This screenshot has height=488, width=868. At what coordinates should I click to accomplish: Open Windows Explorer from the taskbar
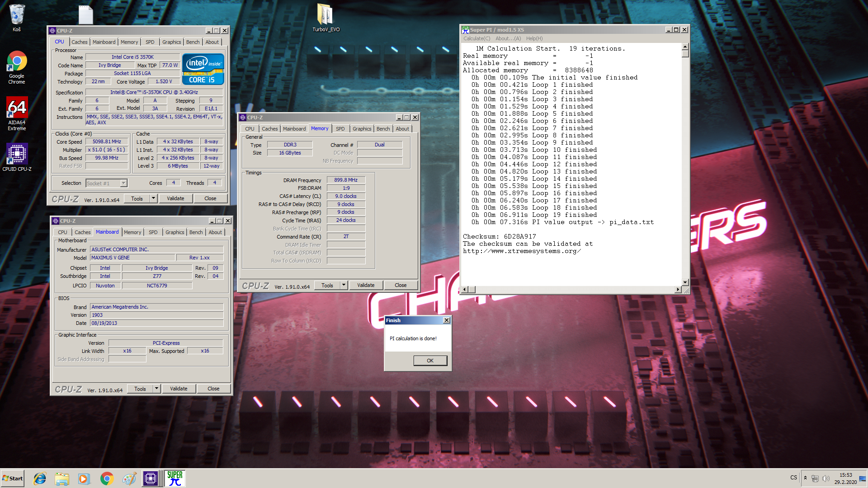pyautogui.click(x=62, y=479)
